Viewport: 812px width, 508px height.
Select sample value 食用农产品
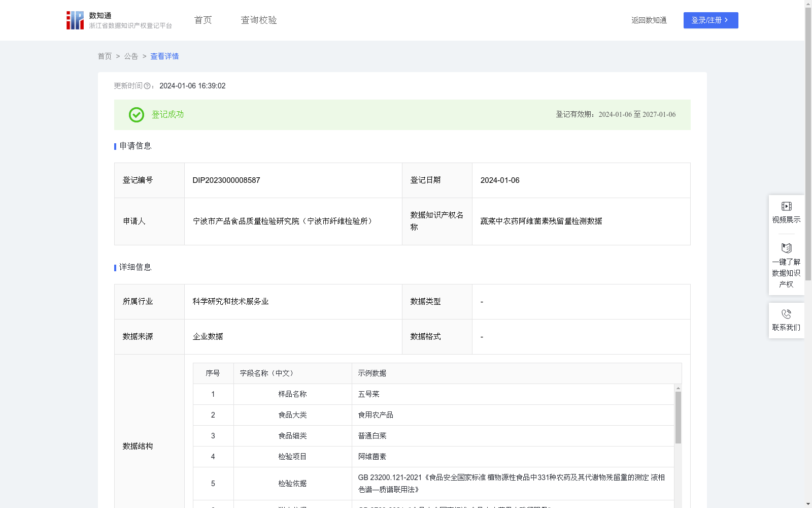[x=376, y=415]
